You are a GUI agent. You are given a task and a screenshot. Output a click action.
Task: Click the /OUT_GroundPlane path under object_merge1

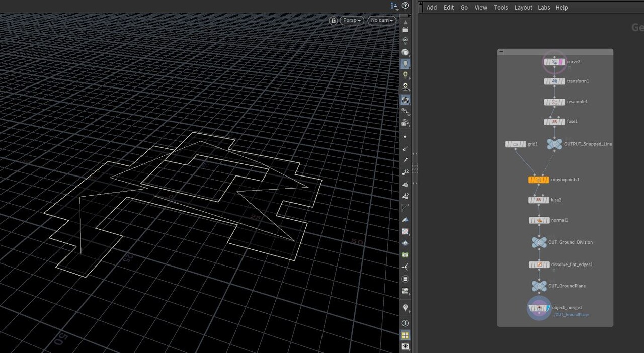point(571,314)
